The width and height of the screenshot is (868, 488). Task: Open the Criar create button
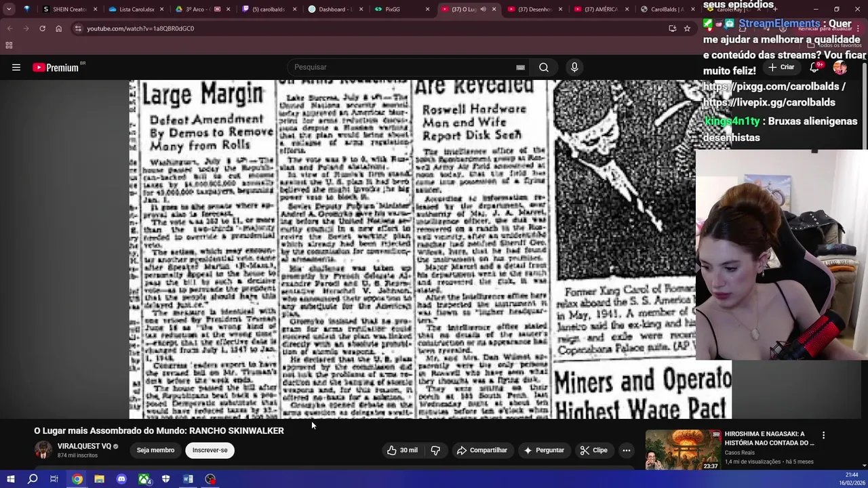point(781,67)
